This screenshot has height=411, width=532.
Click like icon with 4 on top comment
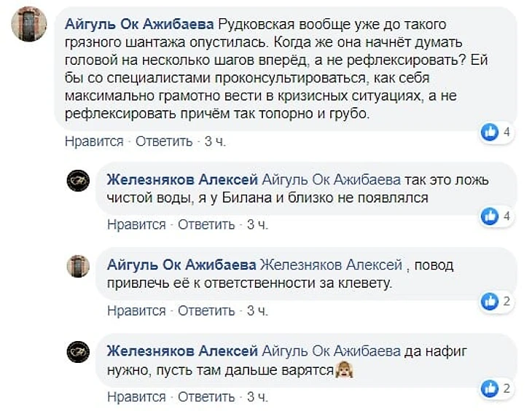pos(490,132)
